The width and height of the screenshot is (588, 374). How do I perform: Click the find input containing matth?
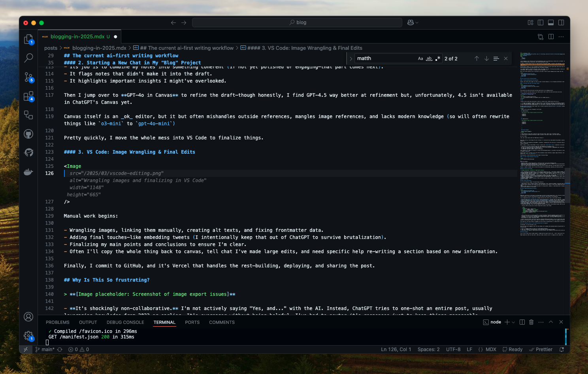[385, 58]
